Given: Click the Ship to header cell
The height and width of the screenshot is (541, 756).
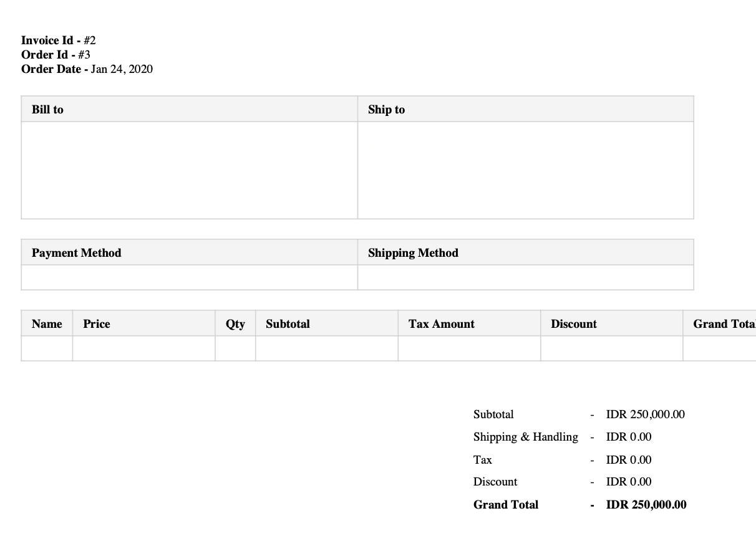Looking at the screenshot, I should 526,109.
